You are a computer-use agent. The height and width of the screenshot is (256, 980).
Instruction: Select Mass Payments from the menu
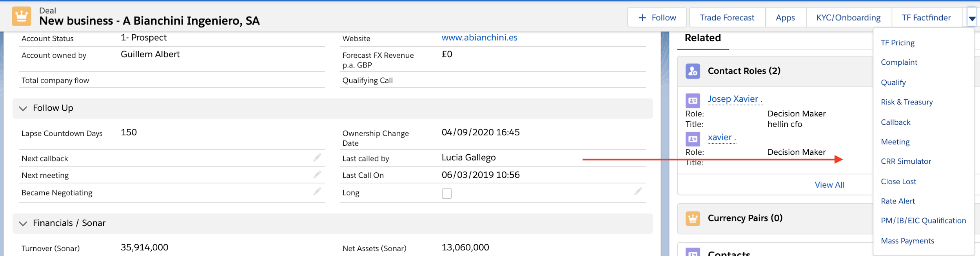[907, 241]
